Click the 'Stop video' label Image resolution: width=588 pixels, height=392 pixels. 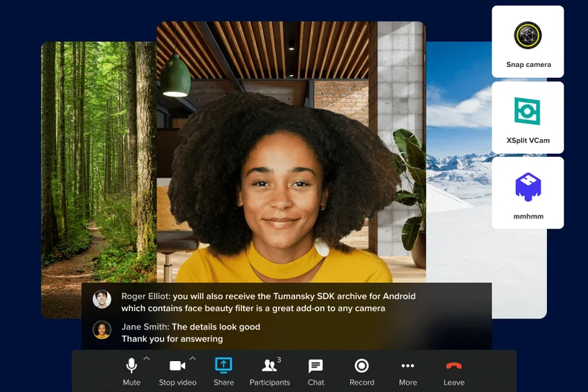[x=177, y=382]
